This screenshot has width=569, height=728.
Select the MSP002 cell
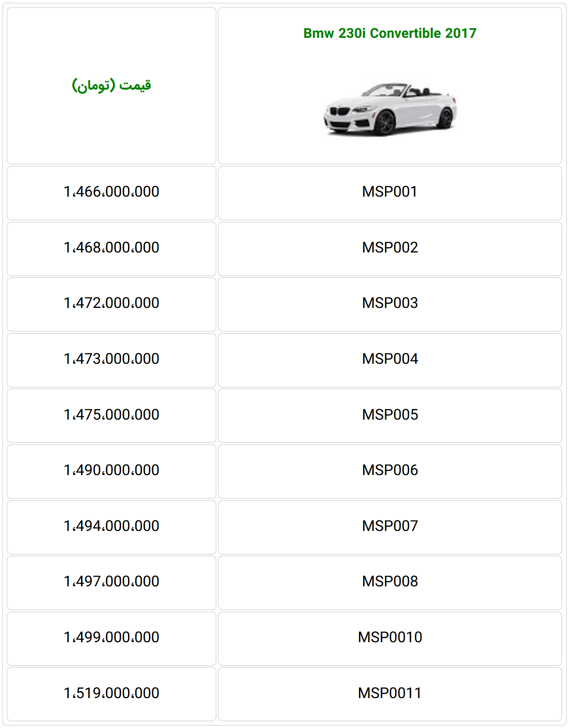(x=390, y=248)
